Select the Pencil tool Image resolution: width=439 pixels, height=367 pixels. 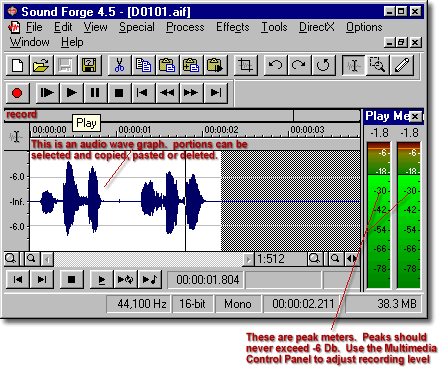[x=402, y=65]
